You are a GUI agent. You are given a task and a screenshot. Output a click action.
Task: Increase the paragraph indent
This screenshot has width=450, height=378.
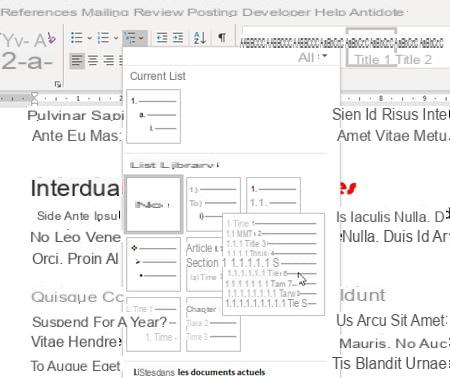(178, 38)
